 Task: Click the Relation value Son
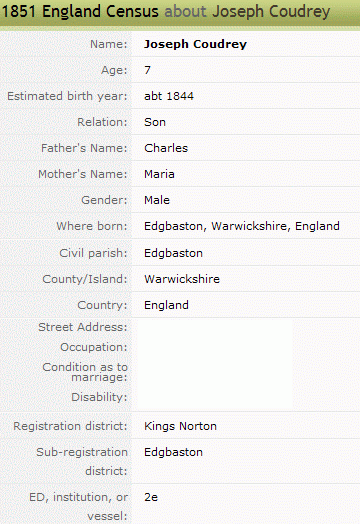[x=155, y=122]
